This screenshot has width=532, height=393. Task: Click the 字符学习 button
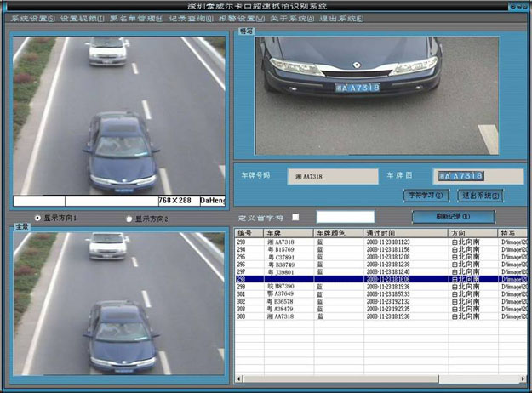pos(425,196)
